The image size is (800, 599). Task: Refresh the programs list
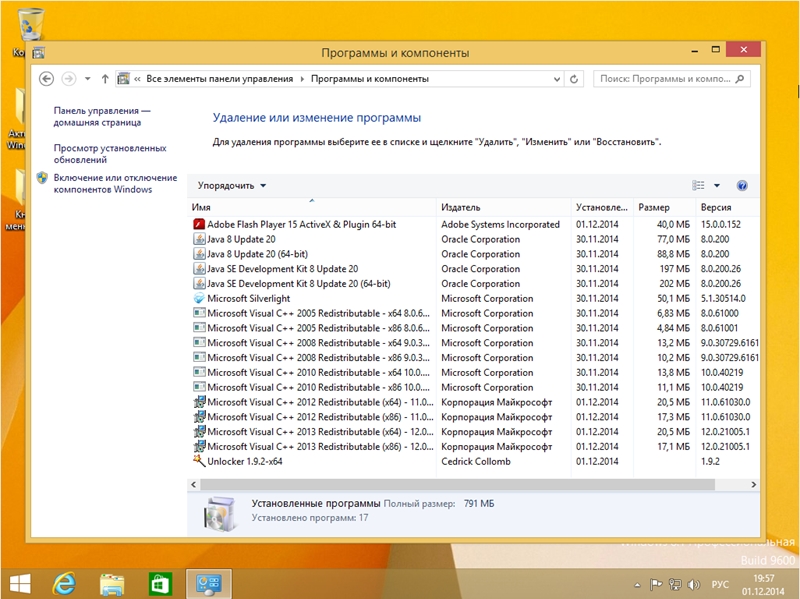(x=574, y=79)
